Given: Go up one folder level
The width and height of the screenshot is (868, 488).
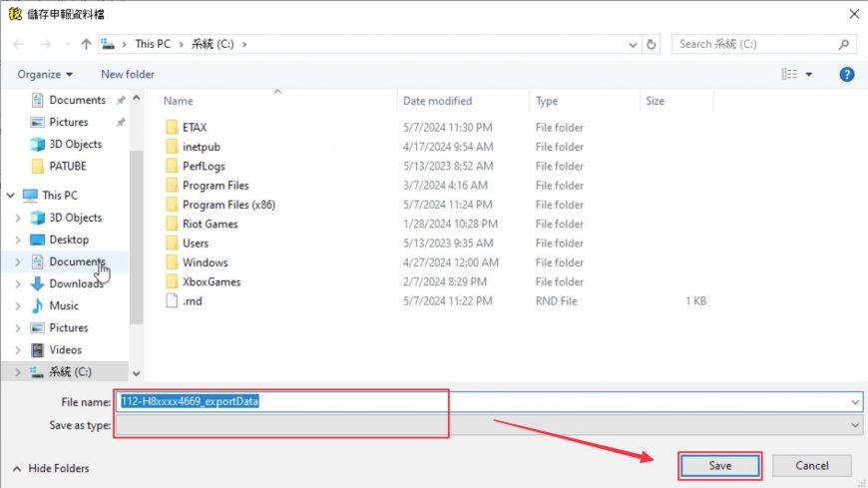Looking at the screenshot, I should coord(86,44).
